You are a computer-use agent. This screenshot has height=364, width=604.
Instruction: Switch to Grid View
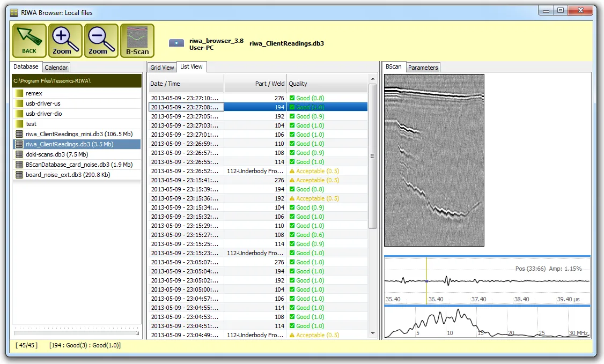click(x=161, y=67)
